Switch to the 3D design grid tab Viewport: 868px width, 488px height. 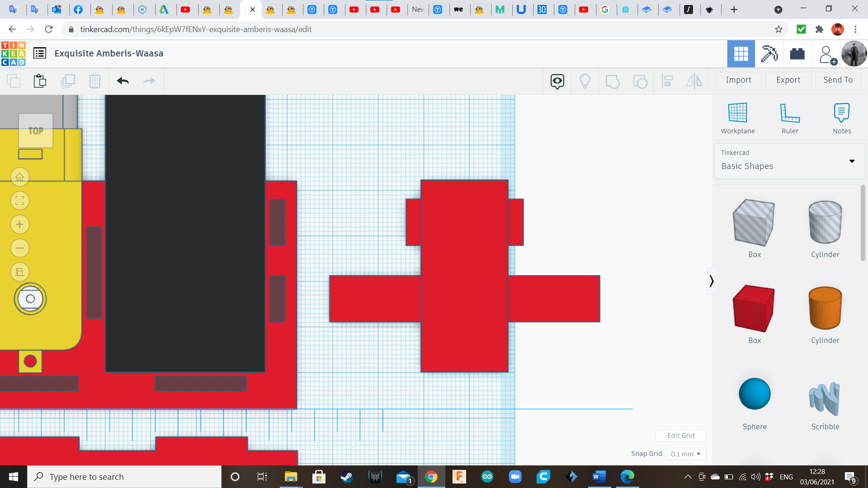click(741, 54)
